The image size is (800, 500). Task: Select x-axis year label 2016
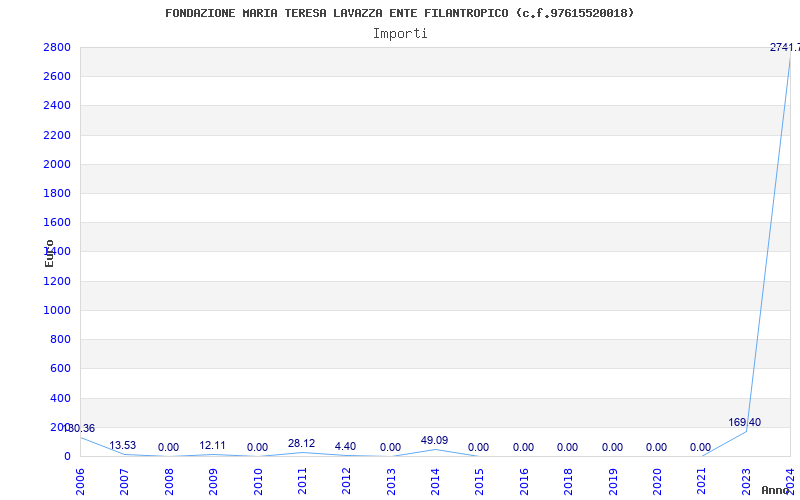[524, 481]
